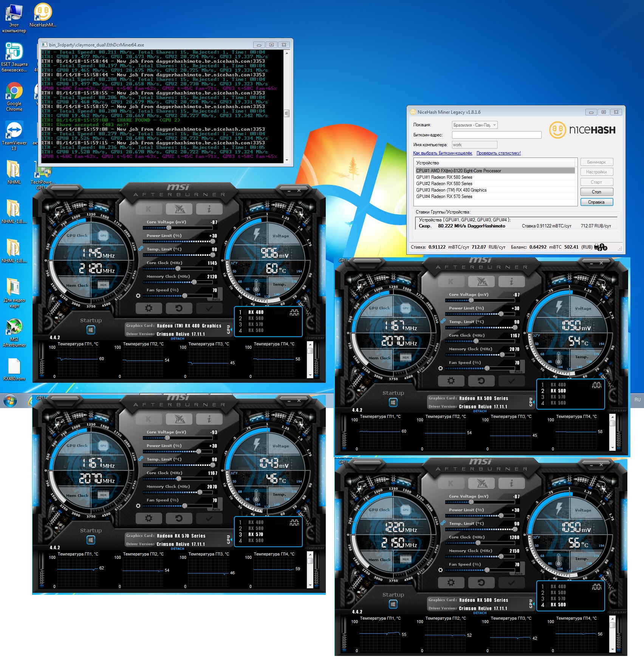
Task: Focus Биткоин-адрес input field in NiceHash
Action: (497, 135)
